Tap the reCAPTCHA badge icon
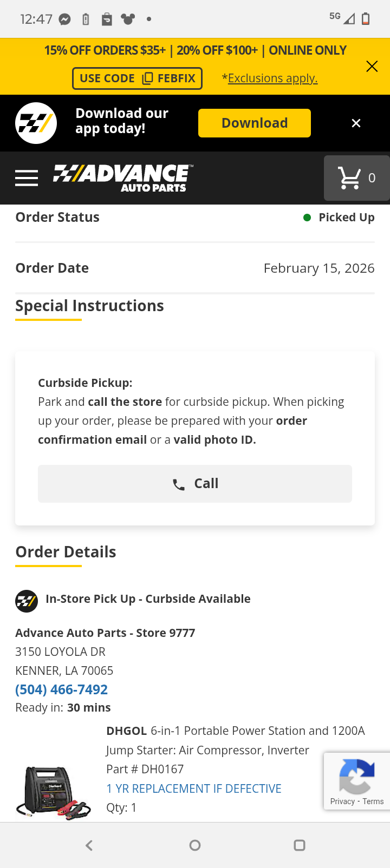The image size is (390, 868). click(357, 775)
